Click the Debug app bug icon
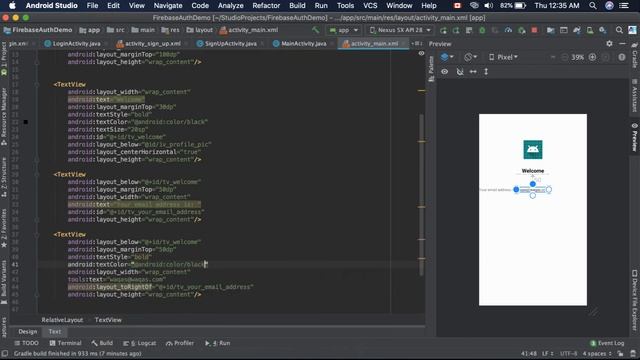The width and height of the screenshot is (640, 360). 482,30
